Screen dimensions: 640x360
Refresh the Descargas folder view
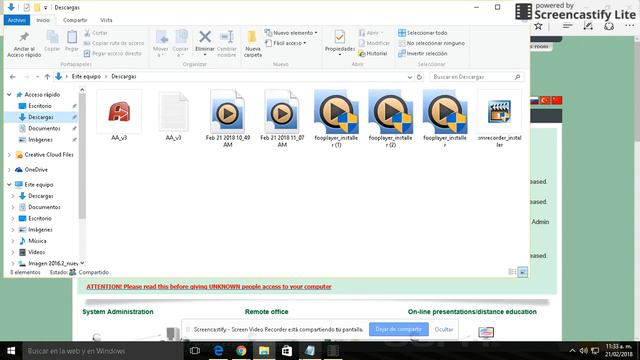(419, 77)
